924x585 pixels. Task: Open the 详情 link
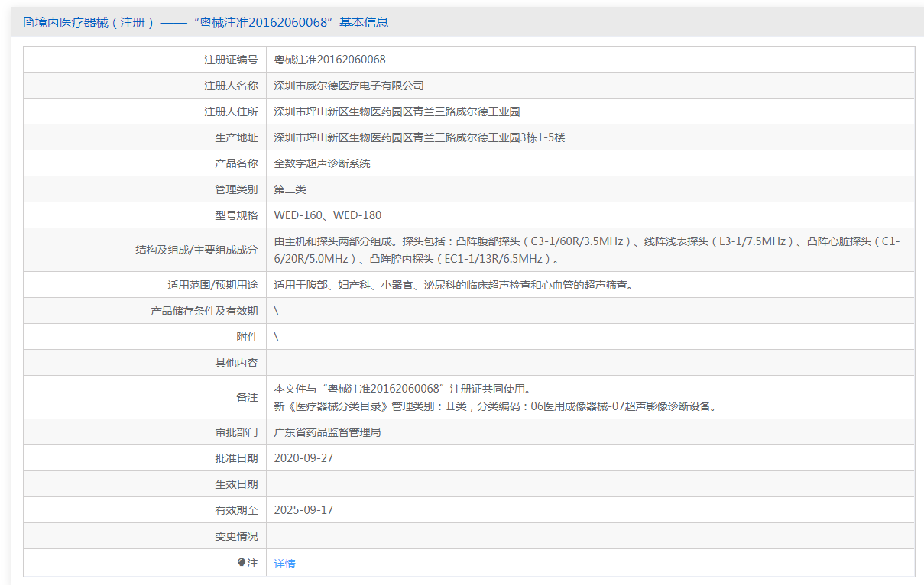[284, 564]
